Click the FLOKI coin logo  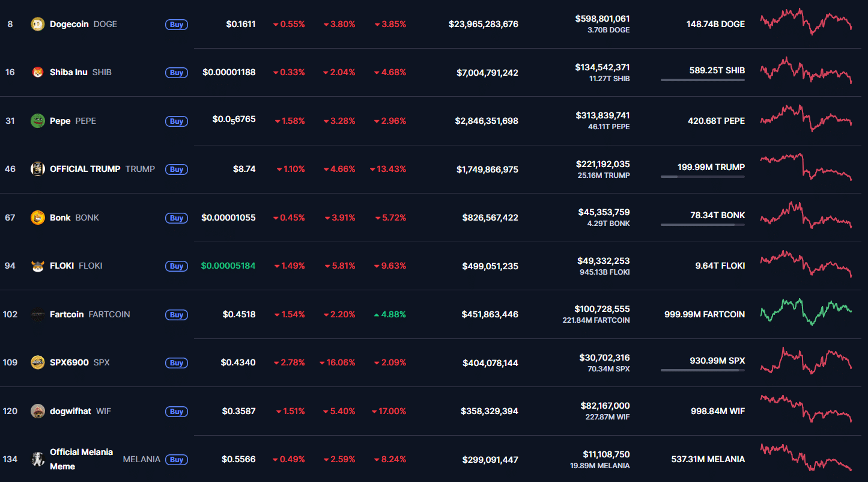[38, 266]
